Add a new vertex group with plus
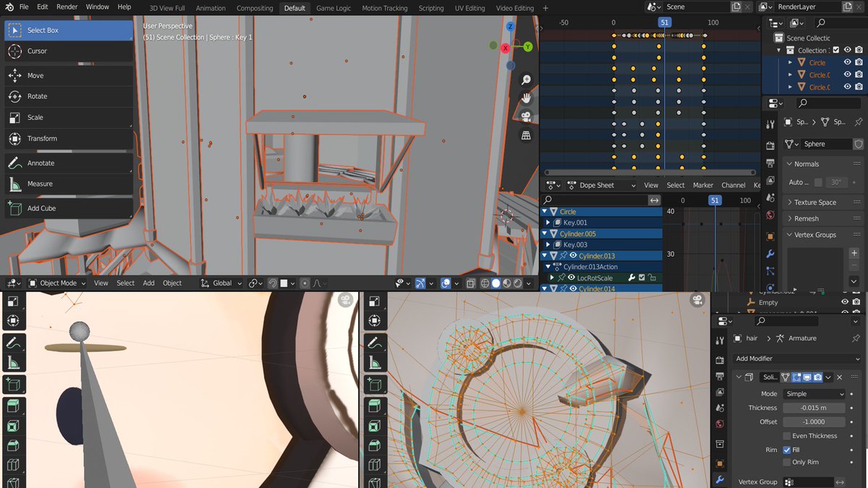 coord(854,253)
